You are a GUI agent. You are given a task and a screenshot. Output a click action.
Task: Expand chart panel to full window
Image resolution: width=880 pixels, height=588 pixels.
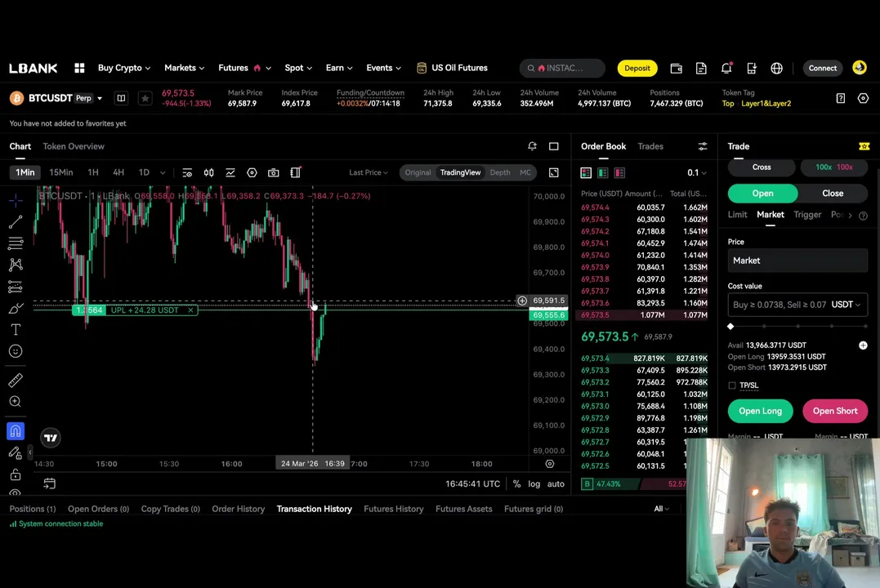553,146
